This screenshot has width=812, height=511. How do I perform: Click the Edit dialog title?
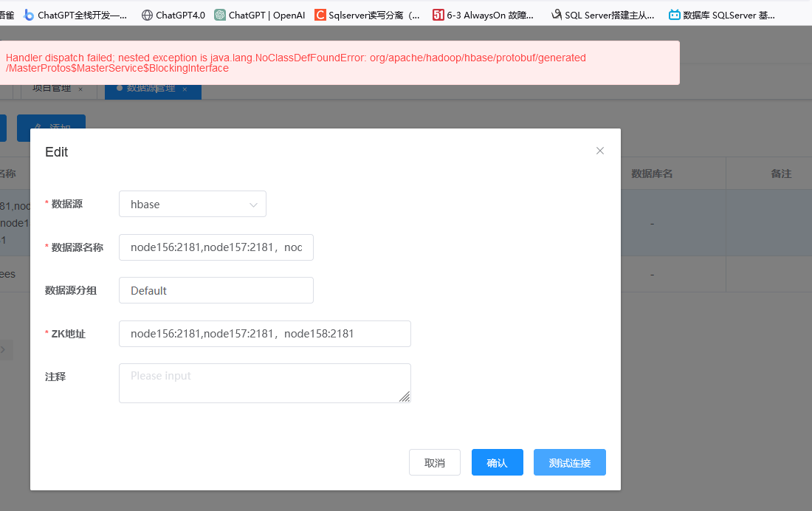pos(56,152)
